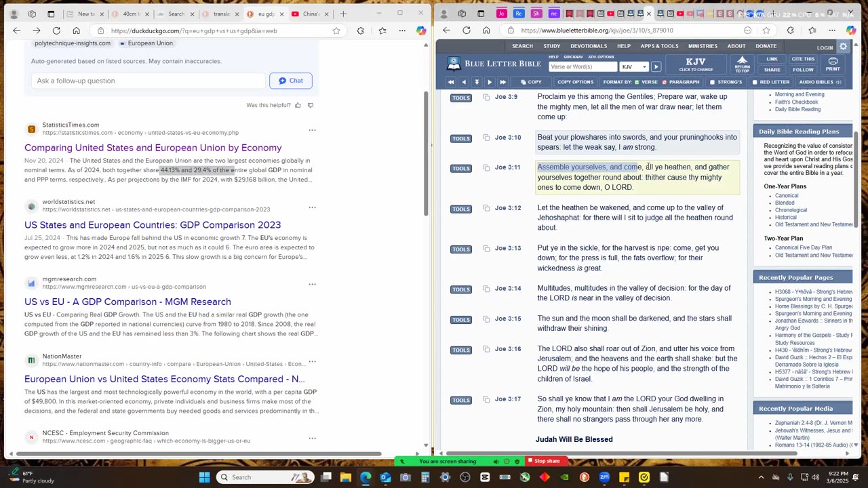Click the Windows Start button
Viewport: 868px width, 488px height.
point(204,477)
